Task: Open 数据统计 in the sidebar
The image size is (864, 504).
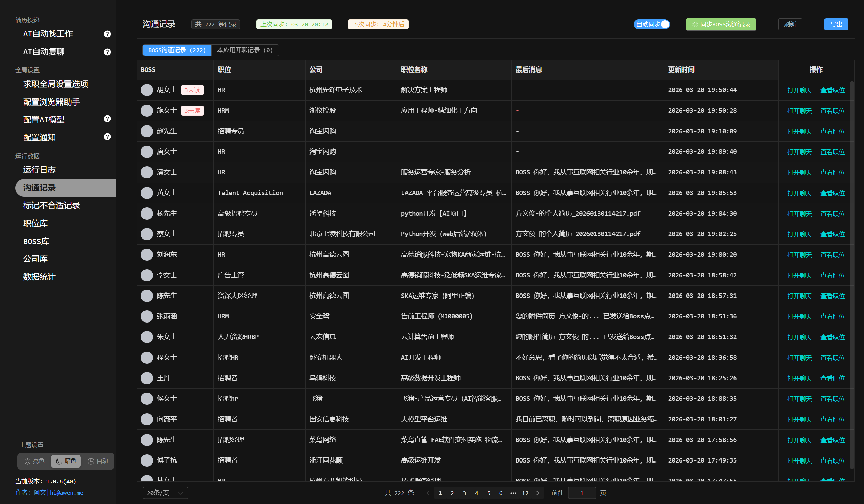Action: click(40, 277)
